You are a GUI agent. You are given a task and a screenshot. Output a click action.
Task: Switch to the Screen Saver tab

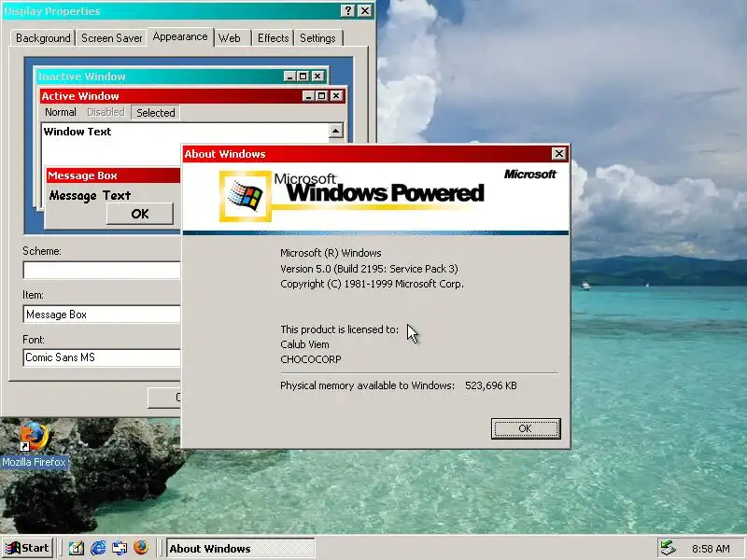[x=111, y=38]
